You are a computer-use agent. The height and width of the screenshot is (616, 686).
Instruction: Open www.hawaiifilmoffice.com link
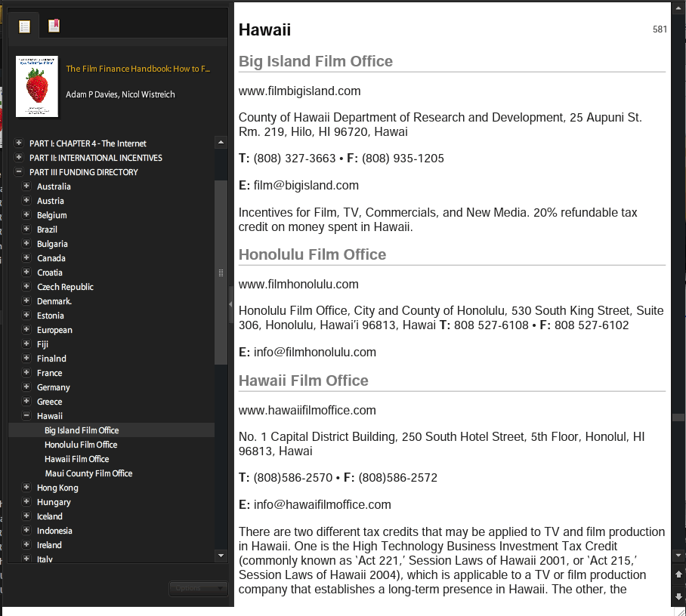(307, 410)
